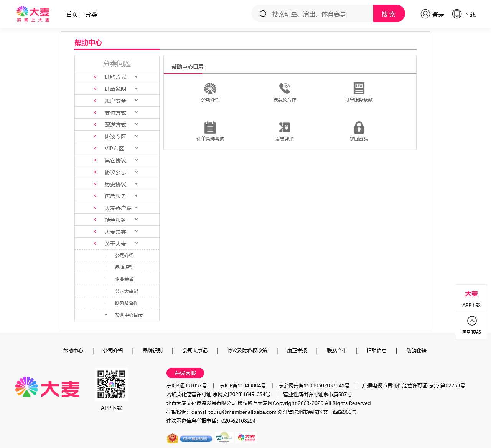Viewport: 491px width, 448px height.
Task: Open 公司介绍 footer link
Action: click(x=113, y=350)
